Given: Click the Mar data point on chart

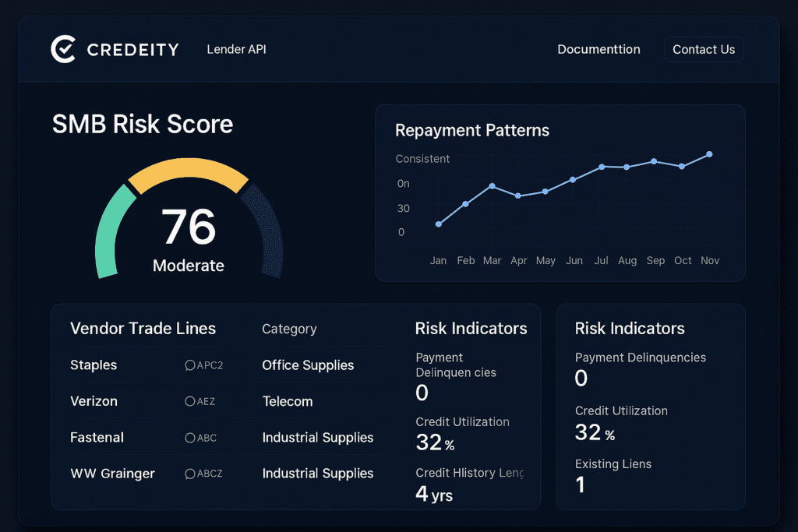Looking at the screenshot, I should (x=492, y=186).
